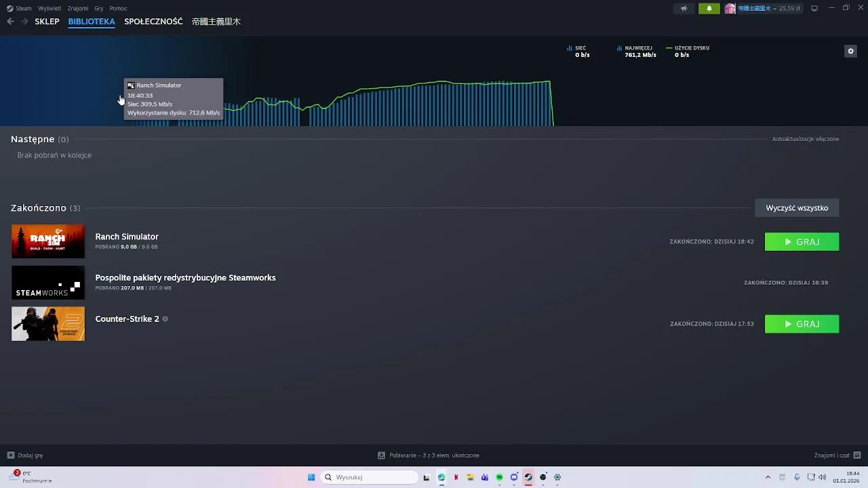Open Netflix on taskbar

point(456,477)
